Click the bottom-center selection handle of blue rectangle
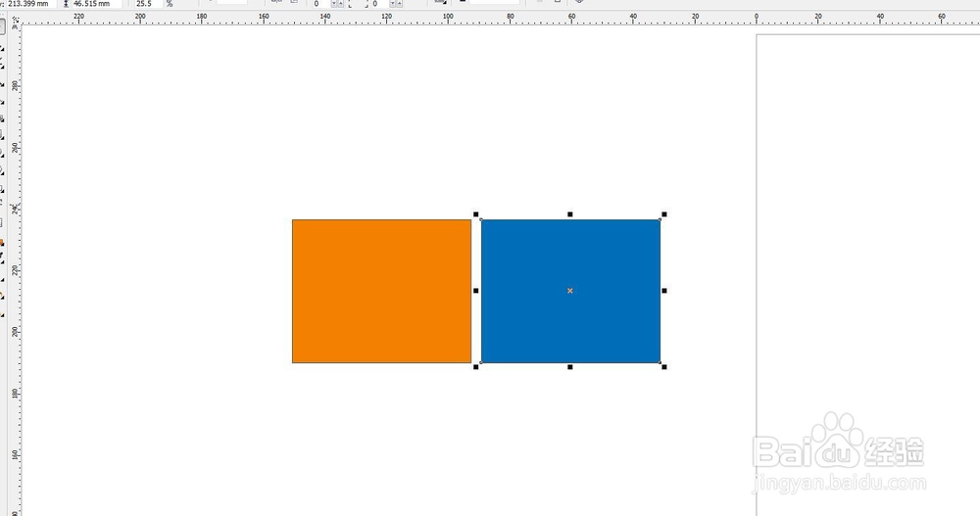This screenshot has height=516, width=980. pos(570,367)
